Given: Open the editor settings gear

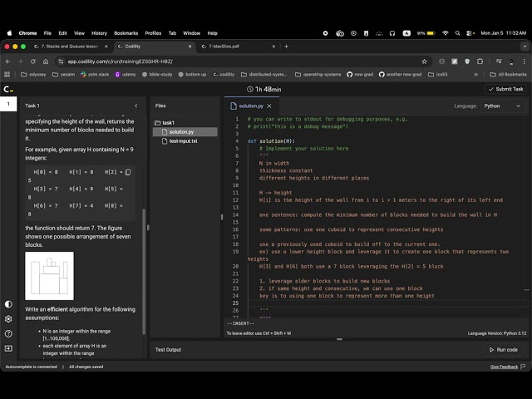Looking at the screenshot, I should tap(8, 319).
